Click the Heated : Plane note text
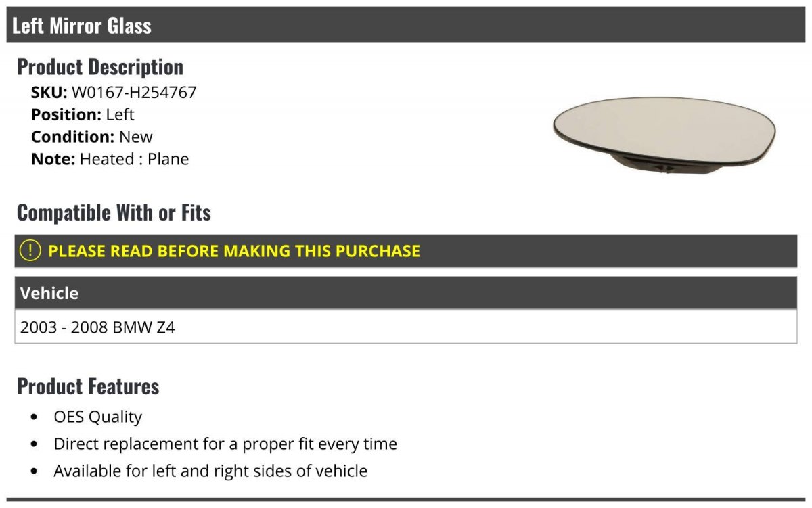This screenshot has width=812, height=508. tap(134, 159)
